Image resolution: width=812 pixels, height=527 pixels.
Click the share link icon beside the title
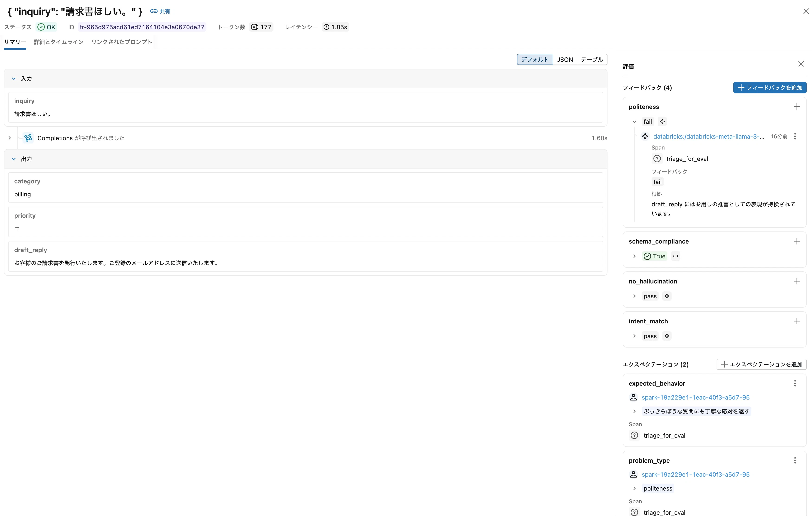pyautogui.click(x=154, y=11)
